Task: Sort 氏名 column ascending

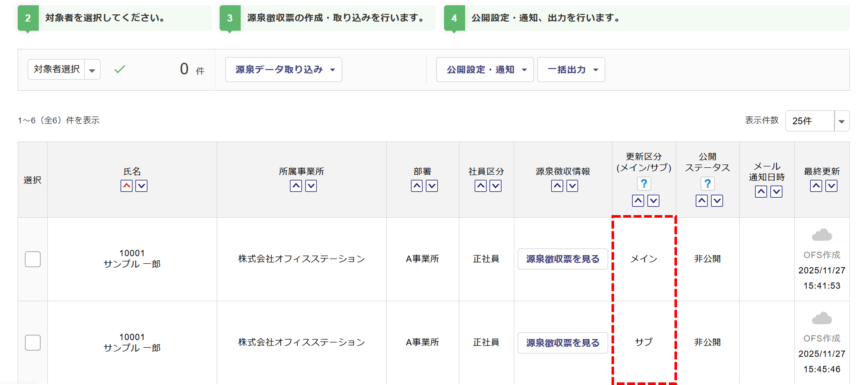Action: 126,186
